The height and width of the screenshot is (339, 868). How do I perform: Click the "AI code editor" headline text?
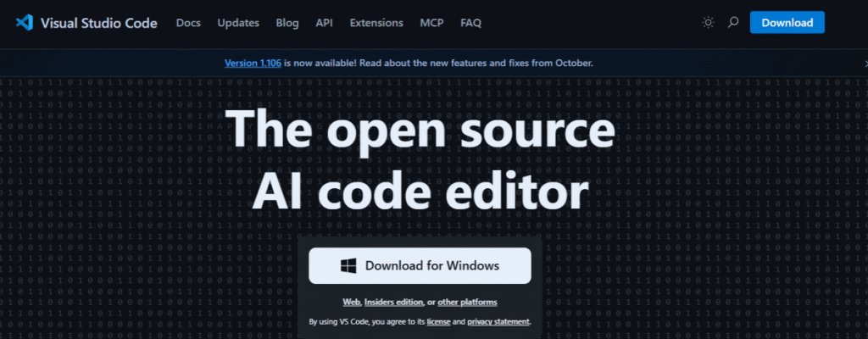coord(420,191)
